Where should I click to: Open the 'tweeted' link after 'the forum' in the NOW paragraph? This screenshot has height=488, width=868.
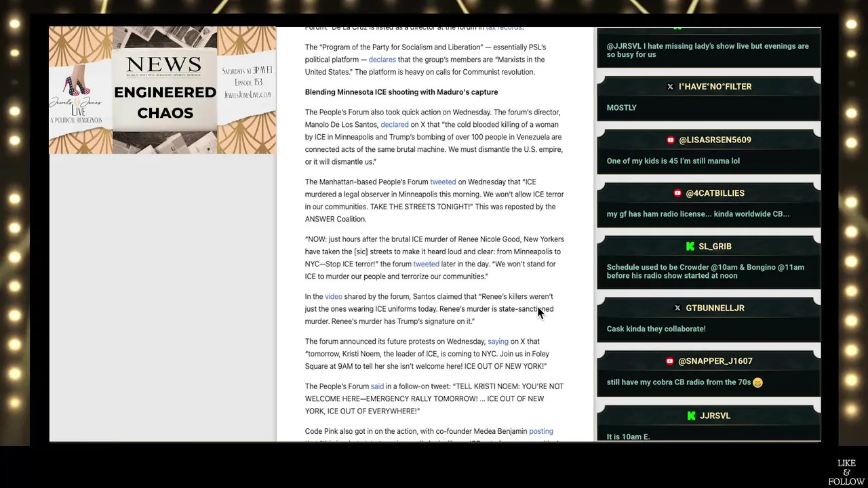point(426,264)
